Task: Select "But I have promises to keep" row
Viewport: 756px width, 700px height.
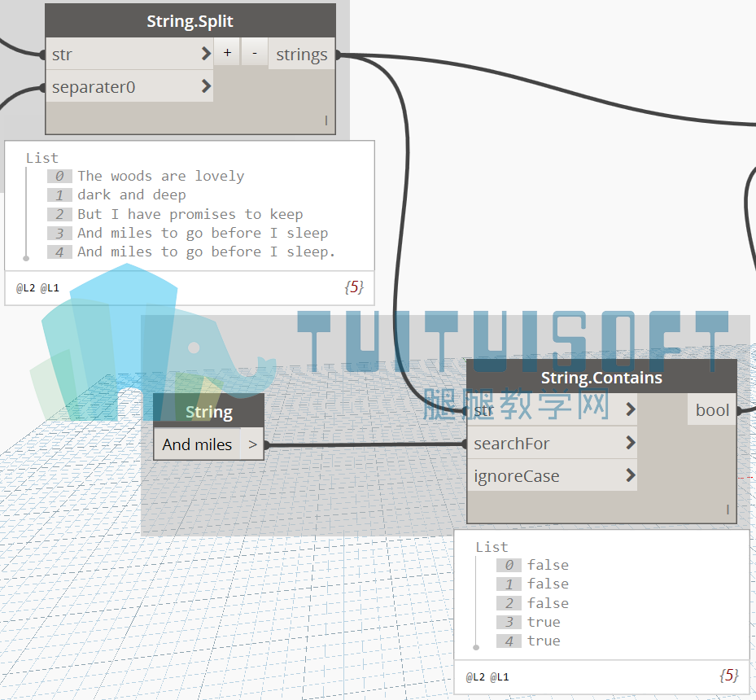Action: pyautogui.click(x=190, y=214)
